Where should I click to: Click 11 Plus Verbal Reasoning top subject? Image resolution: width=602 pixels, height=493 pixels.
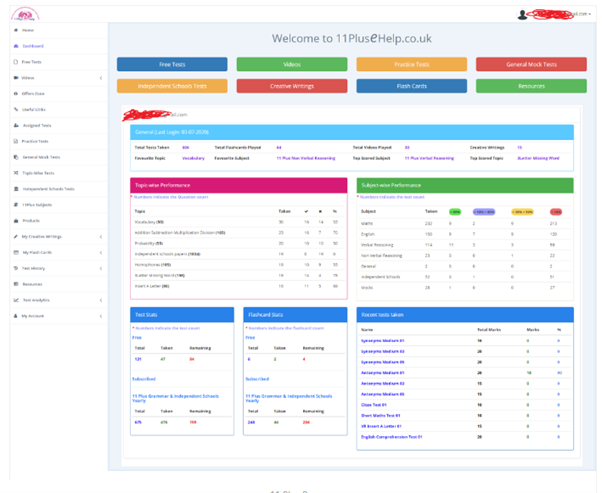429,158
